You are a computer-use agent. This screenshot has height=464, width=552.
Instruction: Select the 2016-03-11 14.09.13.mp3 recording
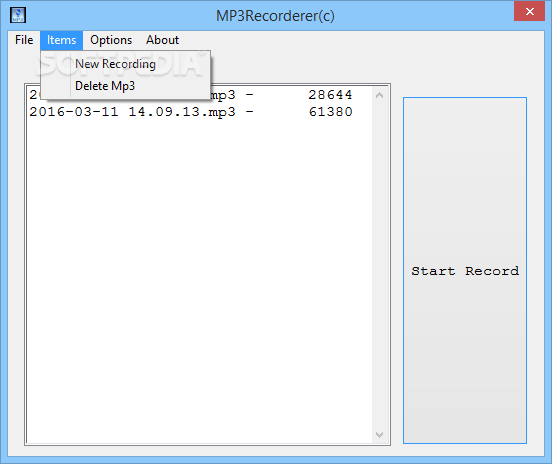pyautogui.click(x=199, y=112)
